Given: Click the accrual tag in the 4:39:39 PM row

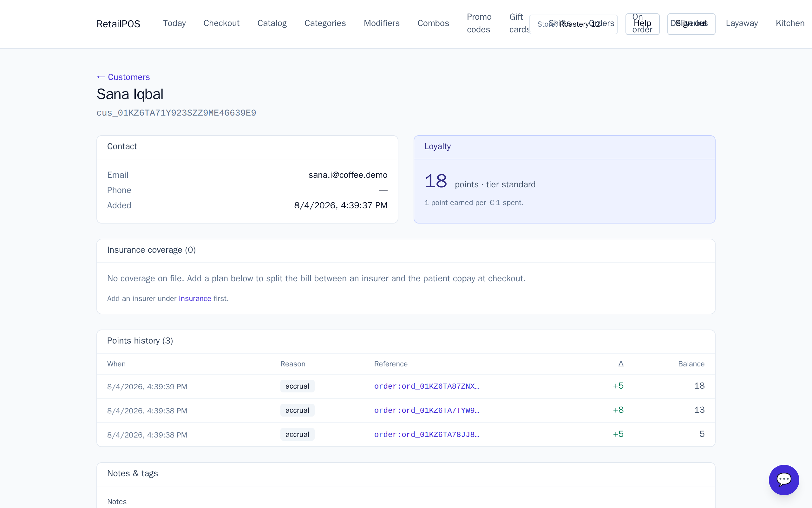Looking at the screenshot, I should (x=297, y=386).
